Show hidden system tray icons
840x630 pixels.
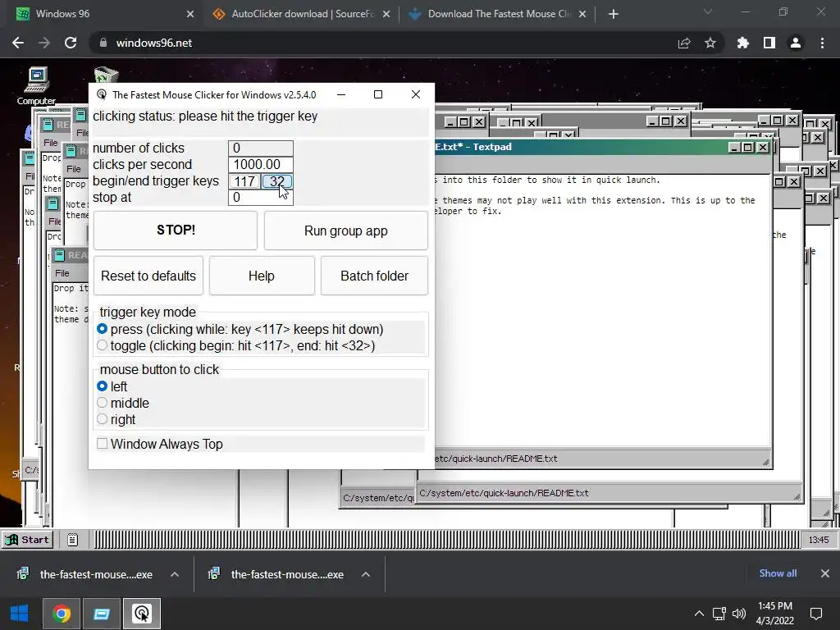[x=699, y=614]
